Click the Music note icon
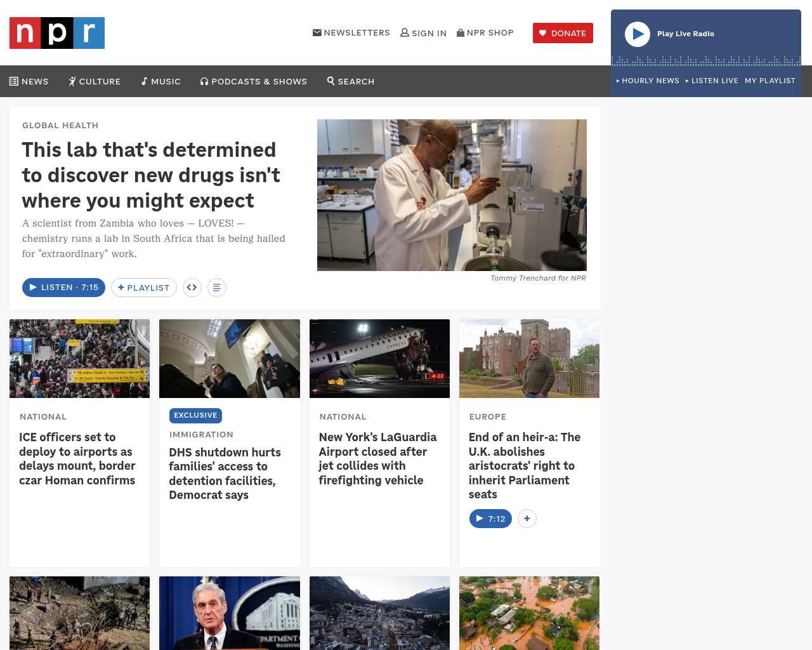The width and height of the screenshot is (812, 650). click(x=145, y=81)
